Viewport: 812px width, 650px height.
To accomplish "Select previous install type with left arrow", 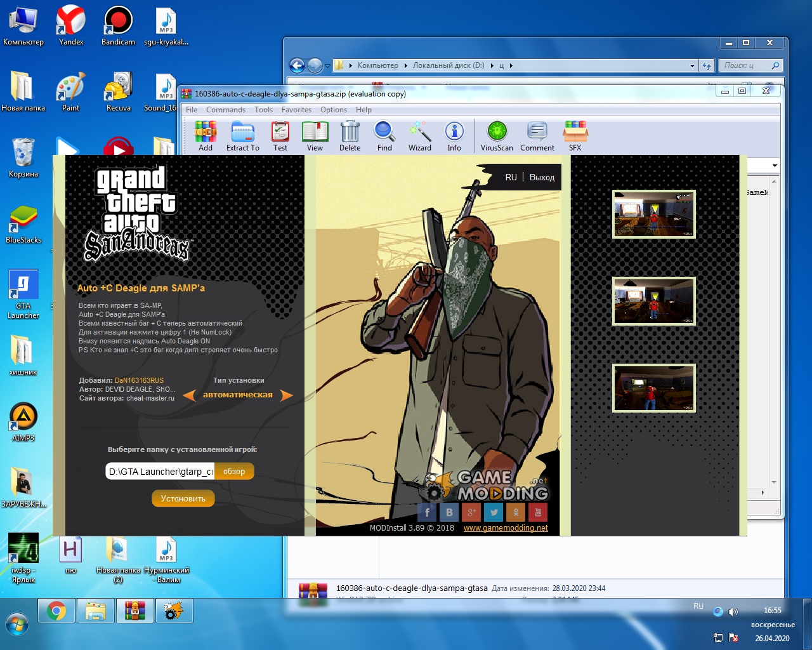I will pyautogui.click(x=189, y=395).
